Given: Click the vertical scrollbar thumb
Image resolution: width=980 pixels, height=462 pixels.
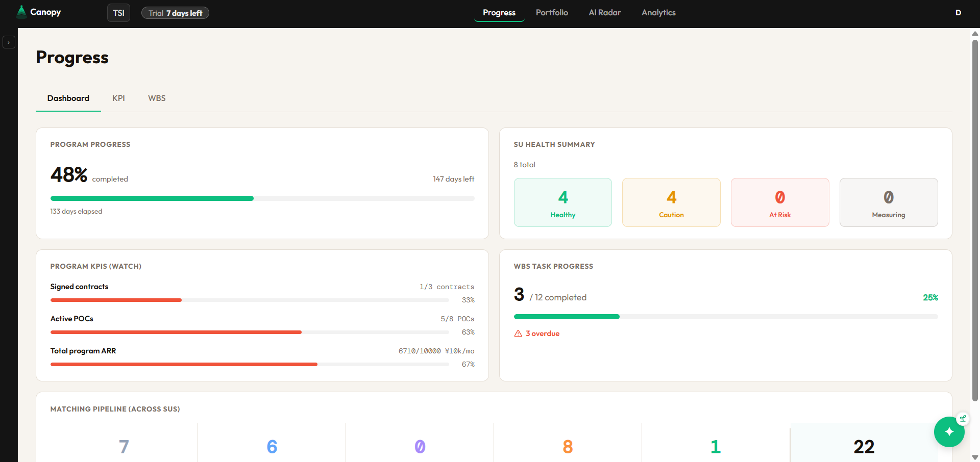Looking at the screenshot, I should click(x=975, y=220).
